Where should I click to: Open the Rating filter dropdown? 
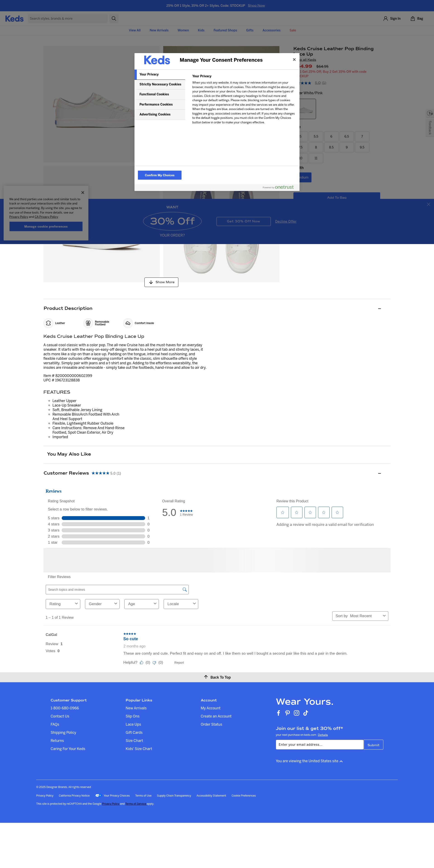click(x=63, y=604)
